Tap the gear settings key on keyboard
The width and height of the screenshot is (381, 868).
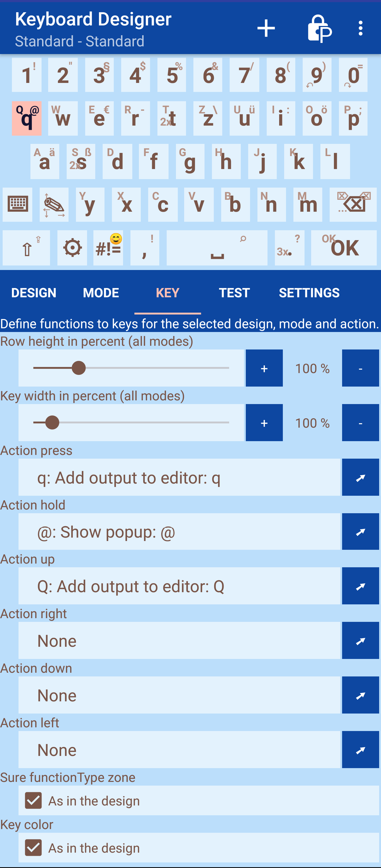pos(72,248)
